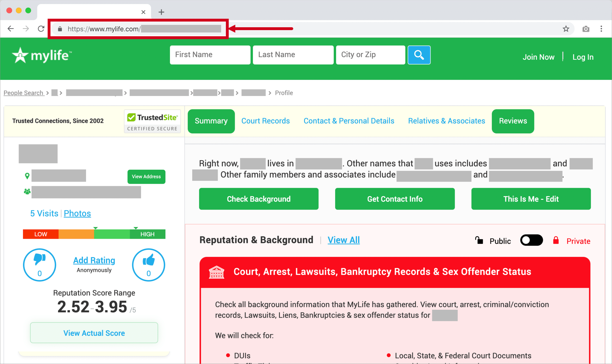
Task: Click the Get Contact Info button
Action: pyautogui.click(x=395, y=199)
